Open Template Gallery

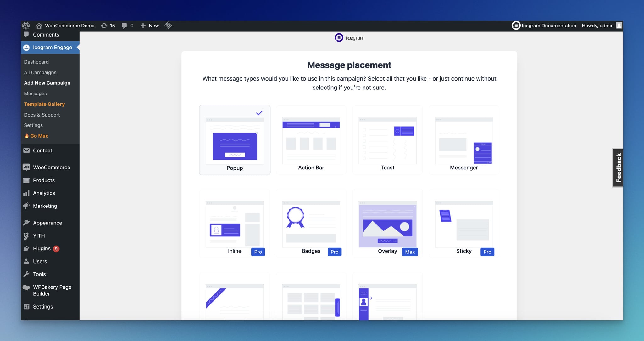click(44, 104)
